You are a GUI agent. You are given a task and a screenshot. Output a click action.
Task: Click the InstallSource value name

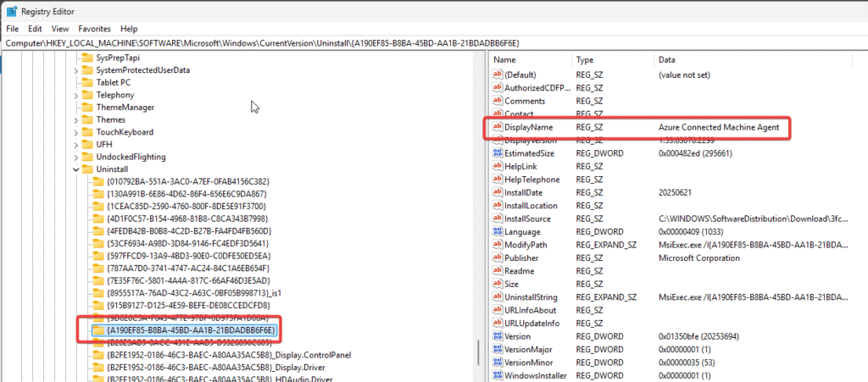click(527, 219)
